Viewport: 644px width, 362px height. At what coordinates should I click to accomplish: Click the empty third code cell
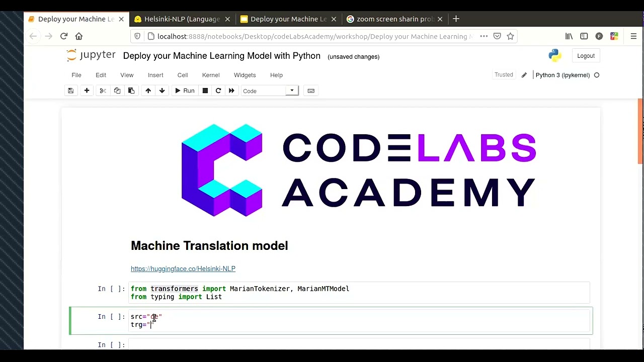[359, 344]
